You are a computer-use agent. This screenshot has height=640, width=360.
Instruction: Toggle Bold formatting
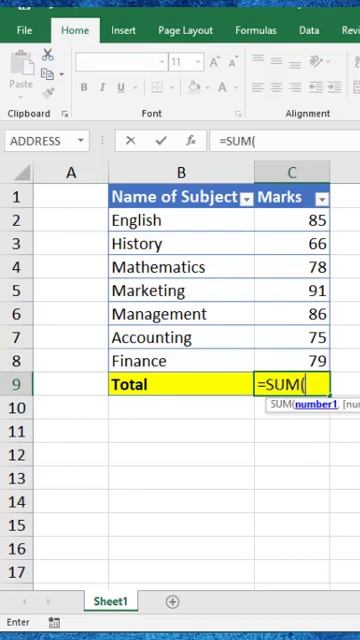click(84, 87)
